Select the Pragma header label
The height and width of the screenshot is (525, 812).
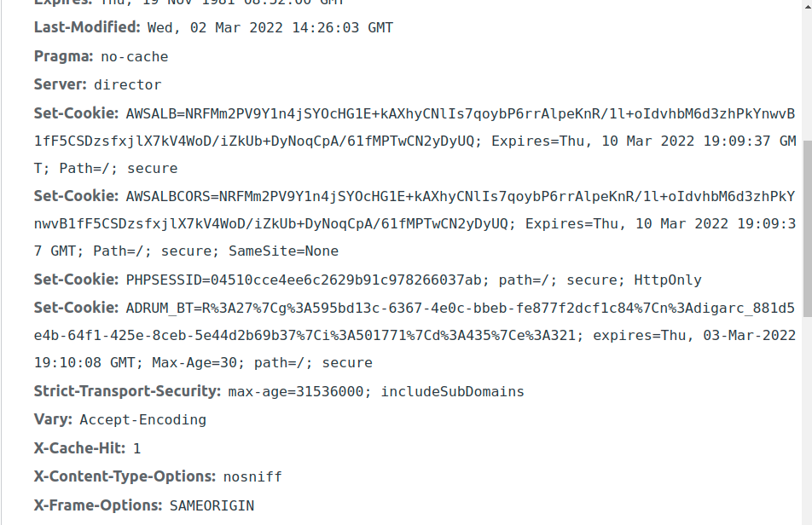pos(64,56)
